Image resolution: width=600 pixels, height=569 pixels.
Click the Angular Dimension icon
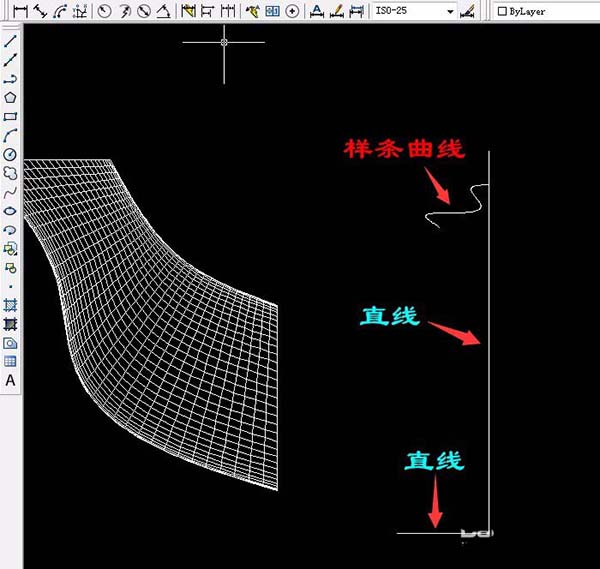tap(164, 11)
